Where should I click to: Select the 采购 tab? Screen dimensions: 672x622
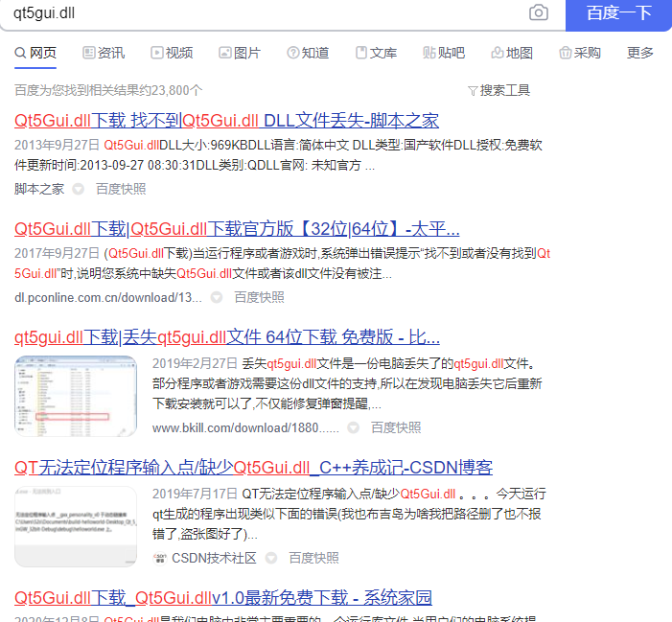coord(580,53)
